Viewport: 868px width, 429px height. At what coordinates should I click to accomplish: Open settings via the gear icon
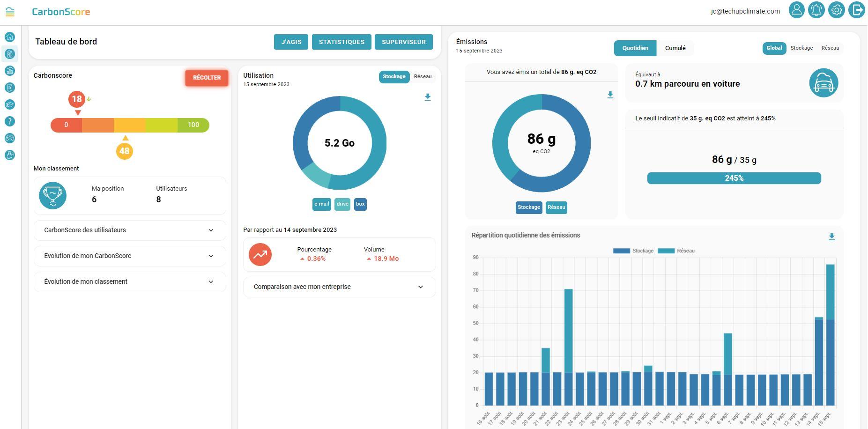[837, 10]
